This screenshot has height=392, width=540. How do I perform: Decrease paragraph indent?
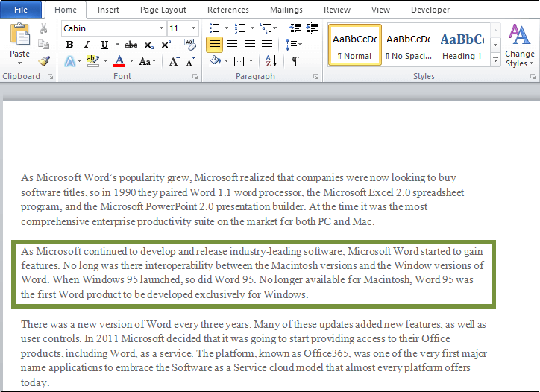point(295,28)
